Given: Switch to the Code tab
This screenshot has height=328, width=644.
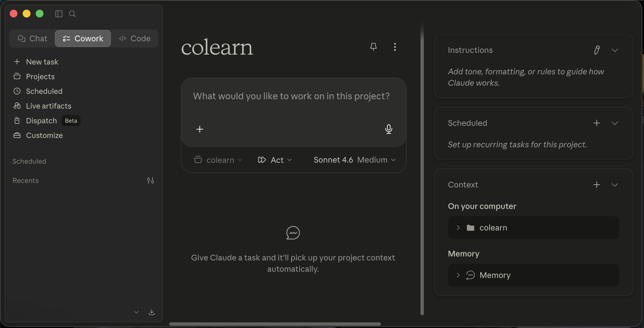Looking at the screenshot, I should [x=135, y=38].
